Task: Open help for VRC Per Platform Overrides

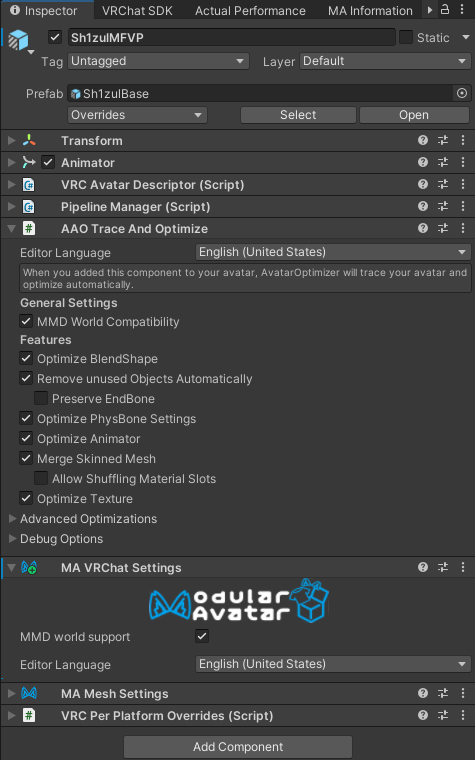Action: click(423, 715)
